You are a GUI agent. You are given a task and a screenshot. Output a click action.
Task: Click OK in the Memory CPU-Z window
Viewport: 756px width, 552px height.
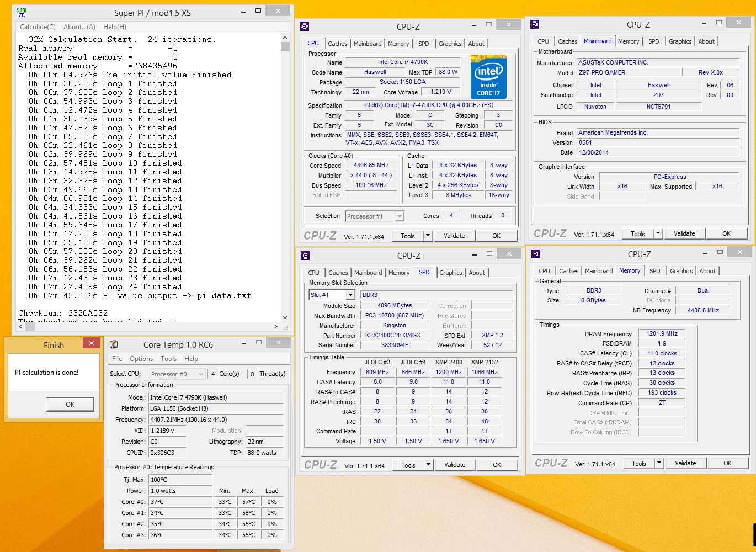click(728, 463)
